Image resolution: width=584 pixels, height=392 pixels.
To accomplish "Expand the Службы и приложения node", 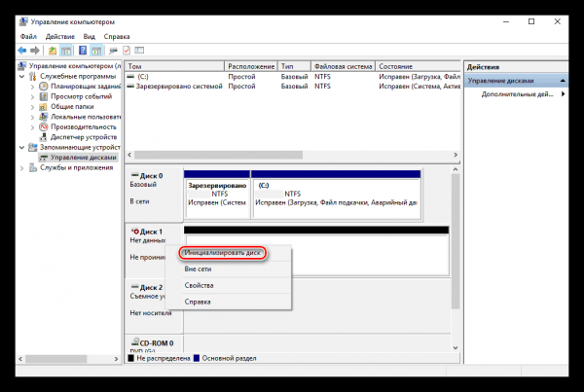I will [x=22, y=168].
